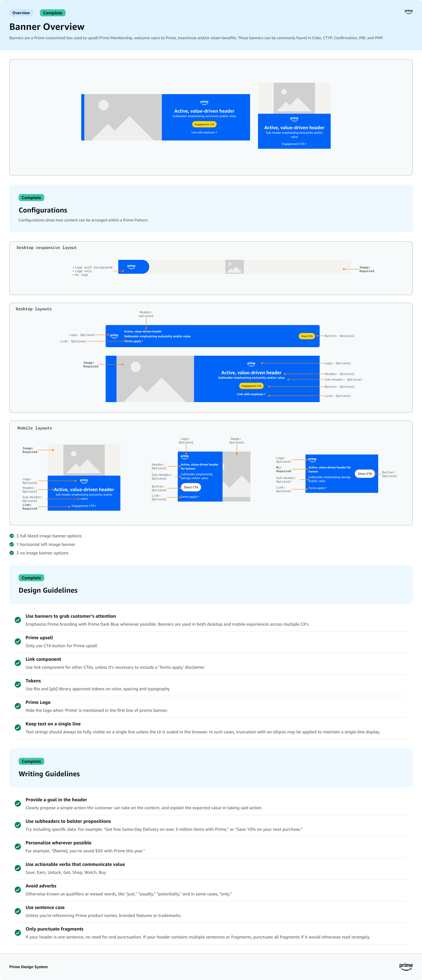Click the white Short CTA button above Terms apply in the image-right mobile banner

tap(191, 487)
